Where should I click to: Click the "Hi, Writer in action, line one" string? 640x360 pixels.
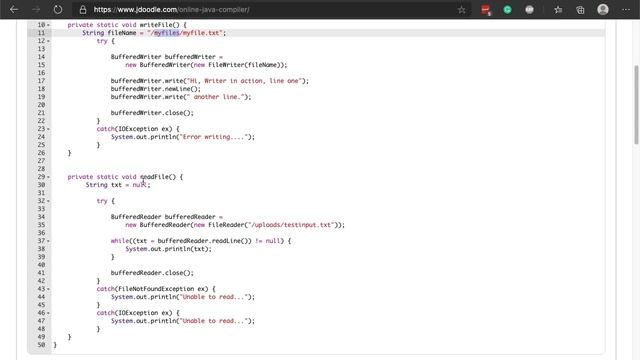pos(244,81)
